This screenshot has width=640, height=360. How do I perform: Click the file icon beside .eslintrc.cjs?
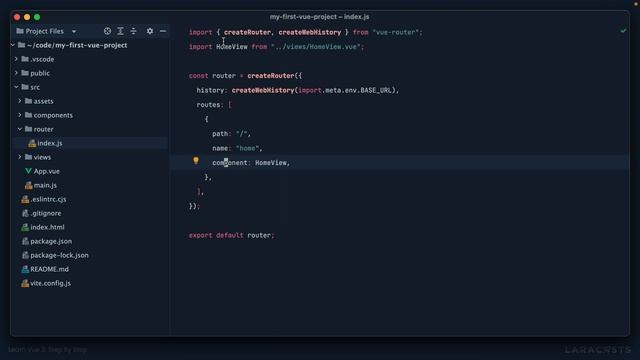25,199
